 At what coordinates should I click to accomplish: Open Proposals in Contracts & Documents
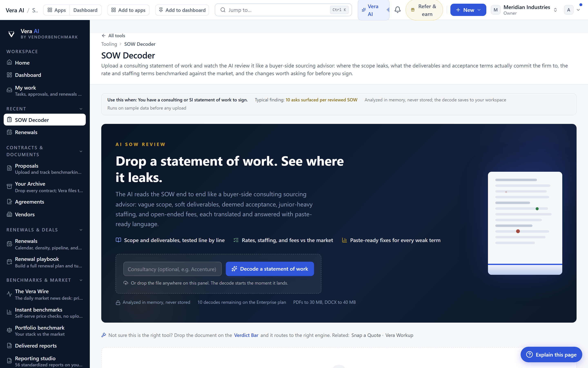tap(45, 169)
